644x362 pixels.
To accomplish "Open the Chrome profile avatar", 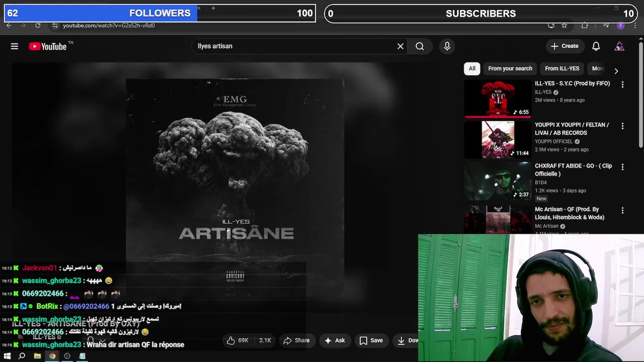I will coord(620,25).
